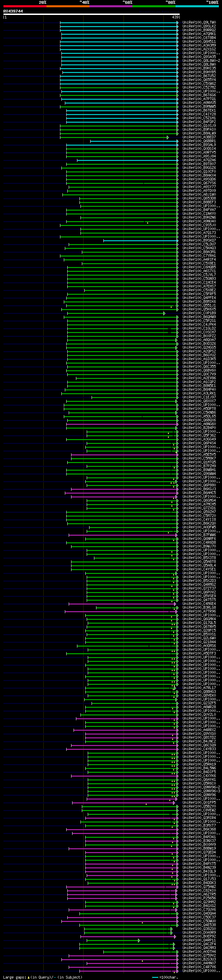Select hit label UniRef100_B9SAL9
The height and width of the screenshot is (980, 222).
(199, 145)
